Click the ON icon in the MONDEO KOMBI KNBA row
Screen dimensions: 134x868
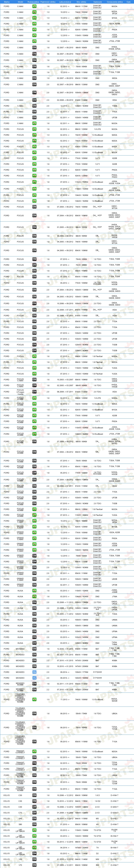coord(34,690)
